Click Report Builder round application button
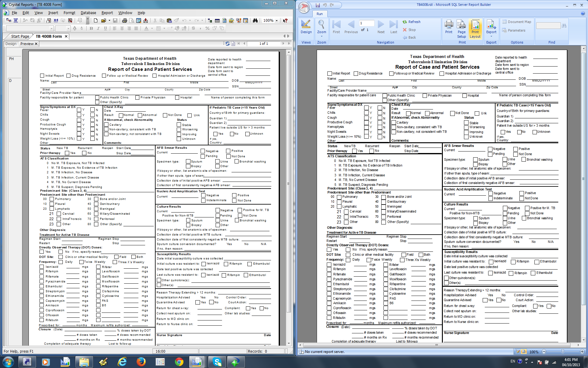 point(304,8)
